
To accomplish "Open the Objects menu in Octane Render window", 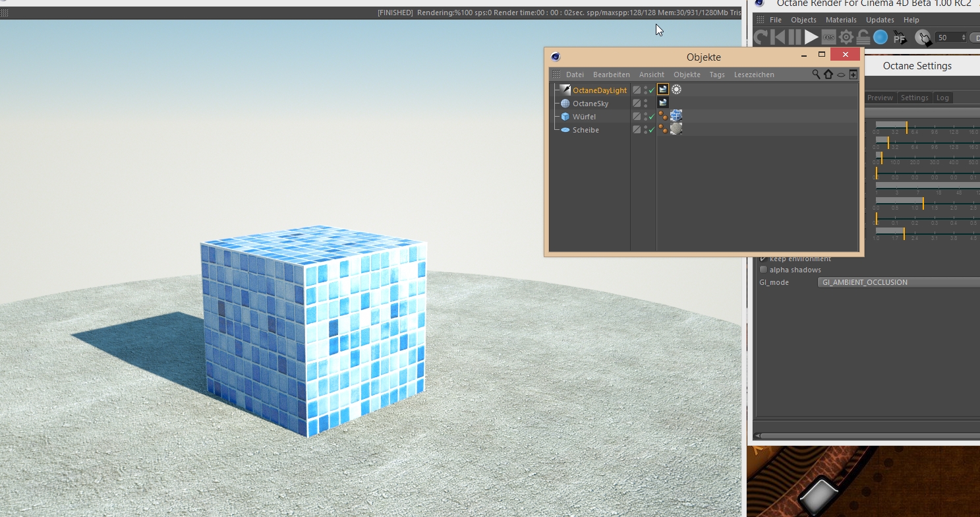I will click(803, 20).
